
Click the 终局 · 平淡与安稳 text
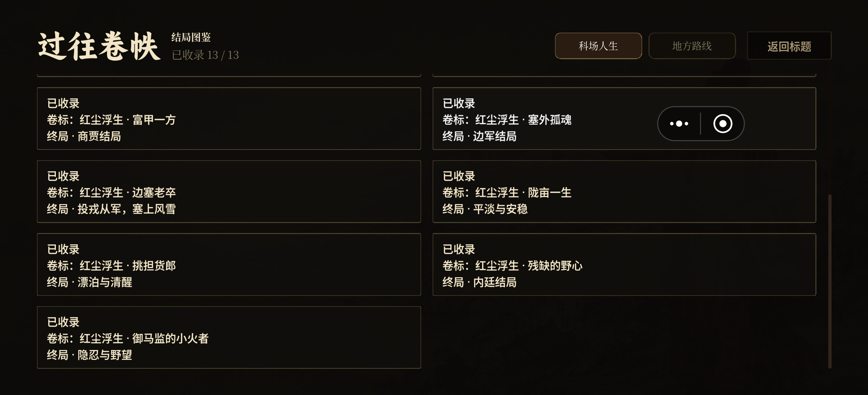click(485, 209)
